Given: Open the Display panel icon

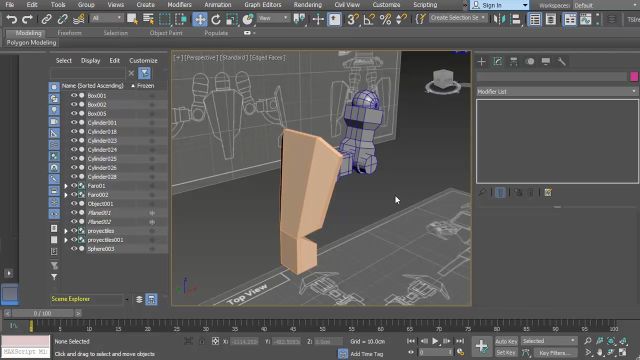Looking at the screenshot, I should (546, 62).
